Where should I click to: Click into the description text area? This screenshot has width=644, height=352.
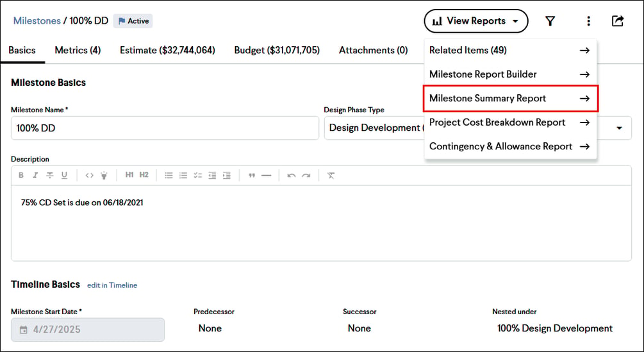pos(321,223)
